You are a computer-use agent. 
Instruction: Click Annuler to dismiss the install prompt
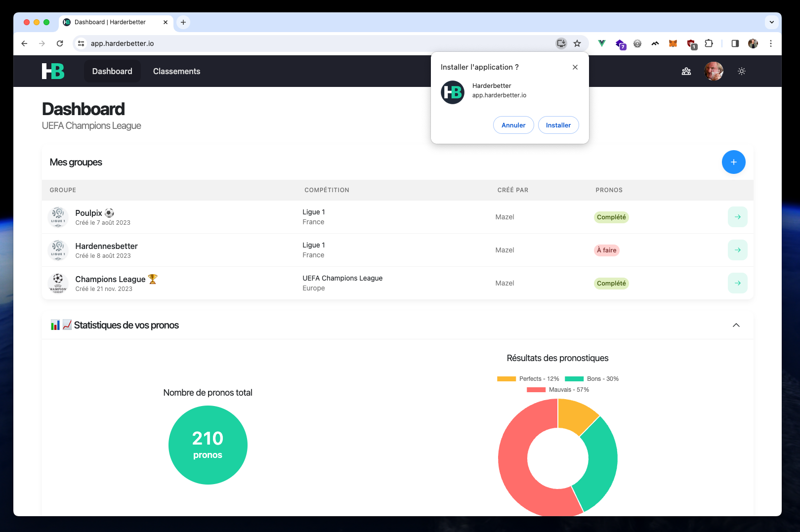(513, 125)
